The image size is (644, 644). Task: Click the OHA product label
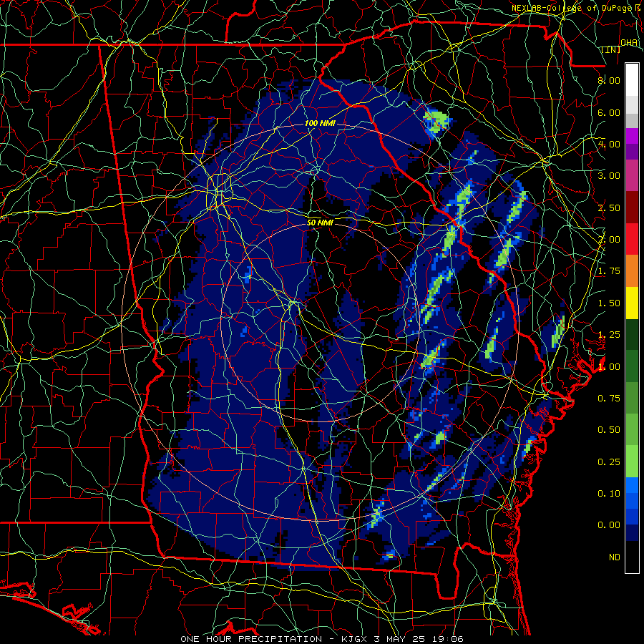(629, 43)
